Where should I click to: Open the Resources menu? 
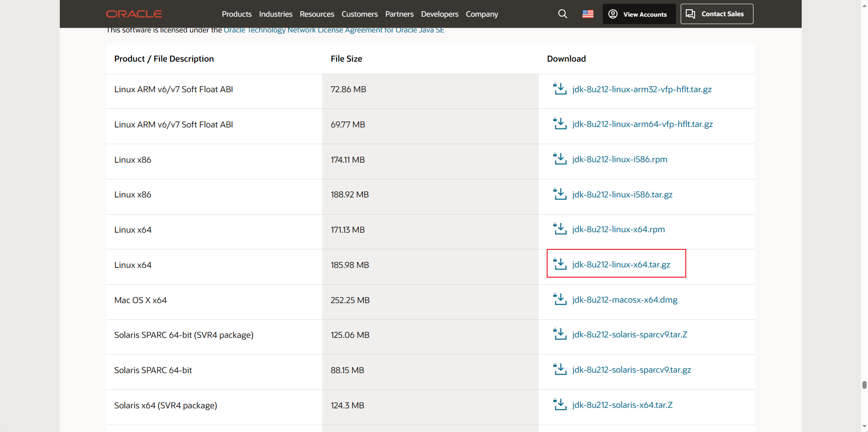[317, 14]
